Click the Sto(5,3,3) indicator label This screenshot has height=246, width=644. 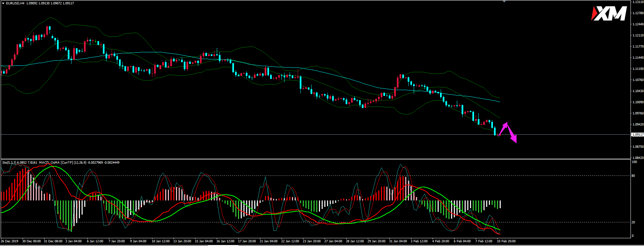(9, 163)
